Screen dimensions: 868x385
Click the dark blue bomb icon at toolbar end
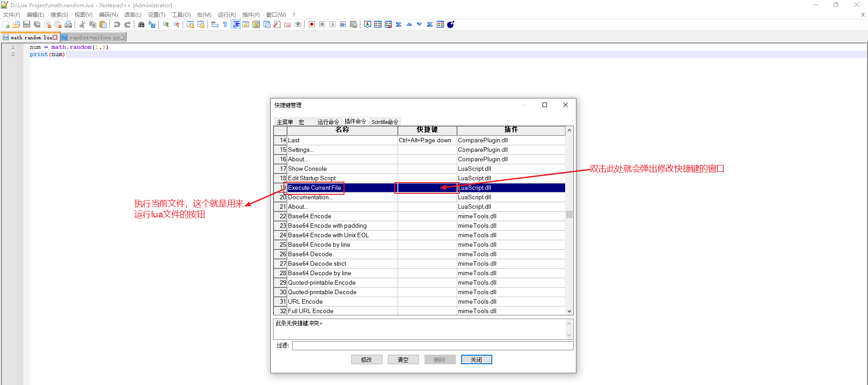click(x=451, y=24)
